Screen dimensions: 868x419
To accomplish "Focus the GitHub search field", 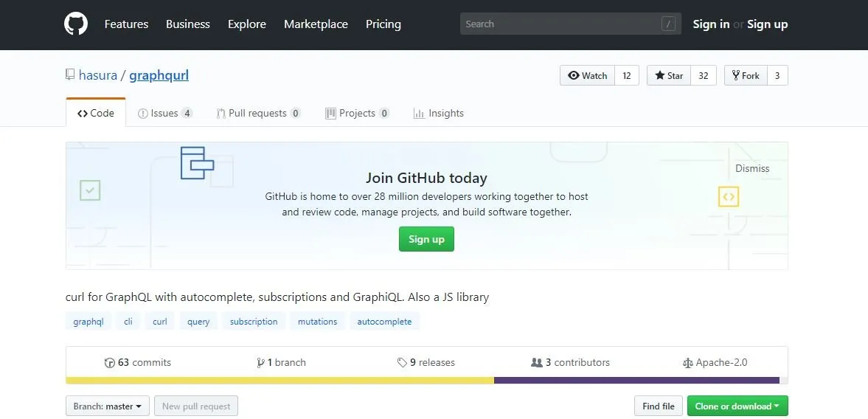I will pyautogui.click(x=570, y=24).
